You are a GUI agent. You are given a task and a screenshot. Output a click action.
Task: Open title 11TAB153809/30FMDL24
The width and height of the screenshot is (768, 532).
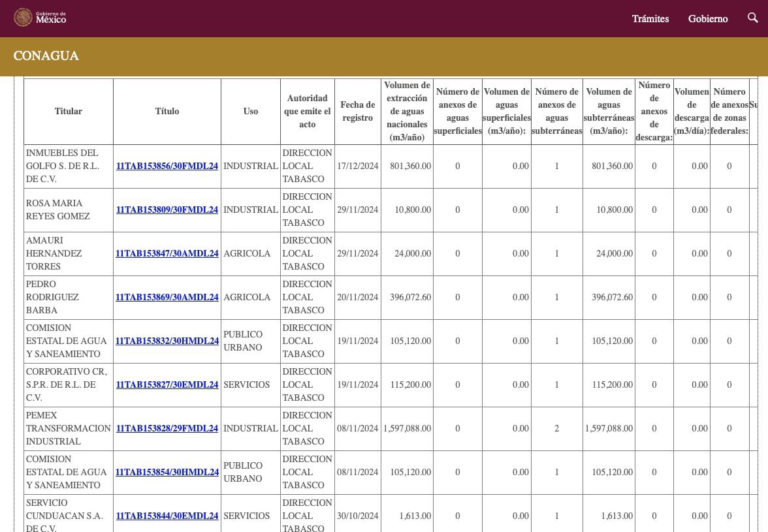tap(167, 210)
